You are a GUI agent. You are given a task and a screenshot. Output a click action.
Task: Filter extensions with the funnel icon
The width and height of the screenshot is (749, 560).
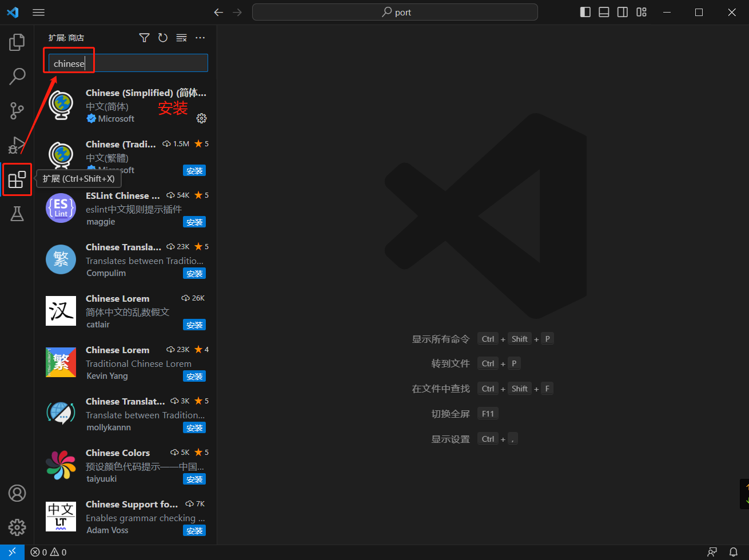click(144, 38)
